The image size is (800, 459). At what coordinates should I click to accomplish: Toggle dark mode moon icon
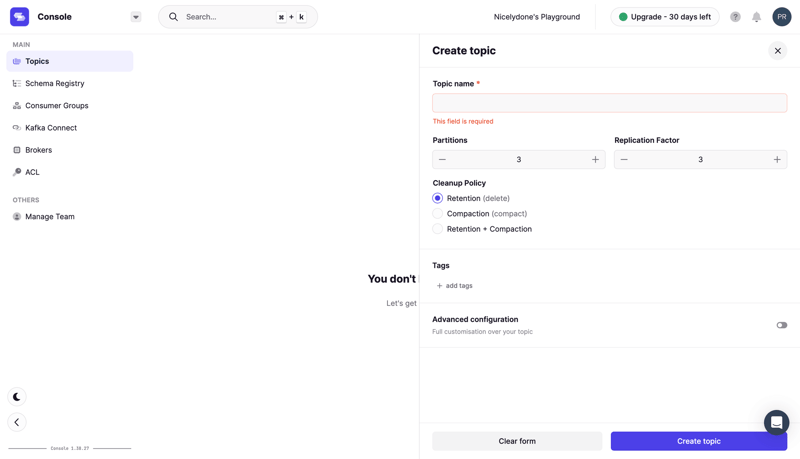coord(17,397)
